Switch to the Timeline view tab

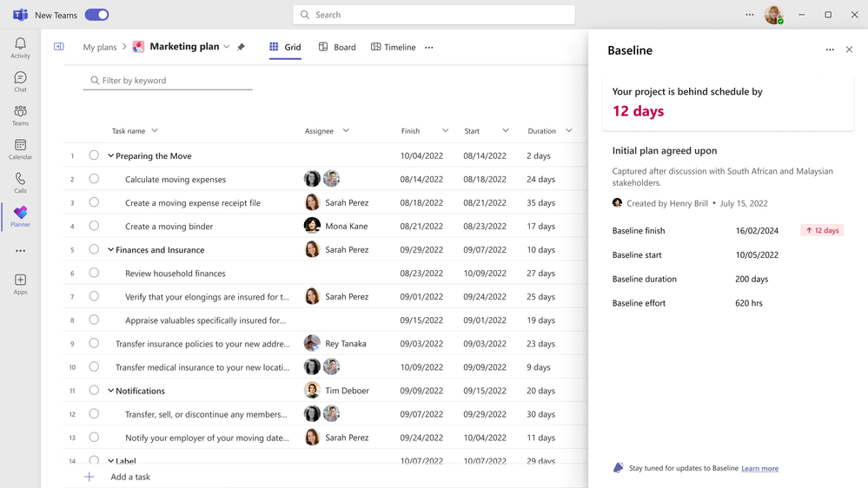pyautogui.click(x=393, y=47)
